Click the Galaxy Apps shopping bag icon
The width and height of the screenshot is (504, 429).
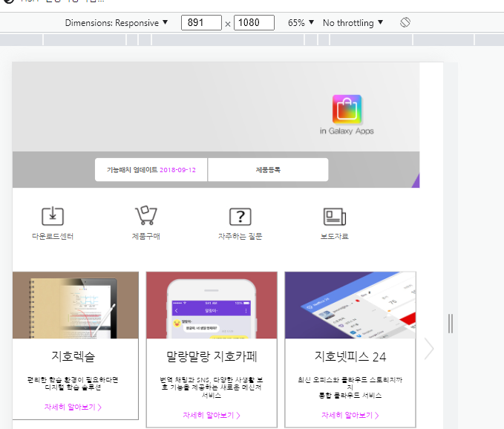click(x=347, y=109)
